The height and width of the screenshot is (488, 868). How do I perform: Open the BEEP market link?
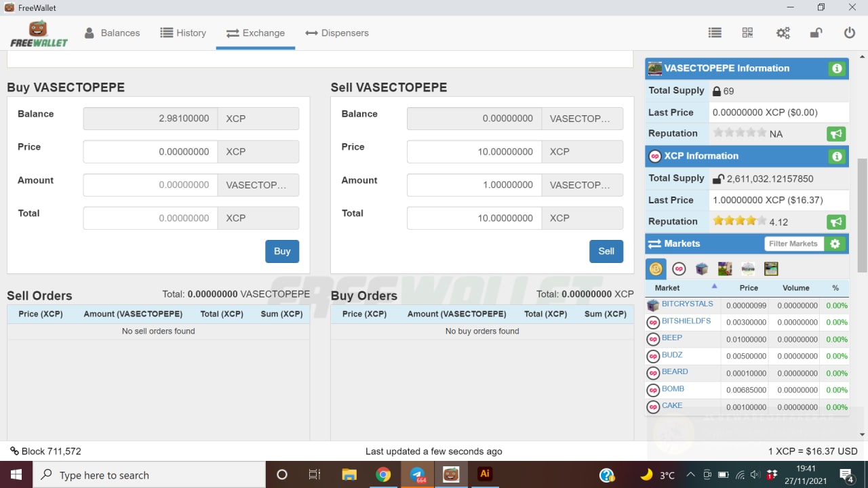pyautogui.click(x=672, y=338)
